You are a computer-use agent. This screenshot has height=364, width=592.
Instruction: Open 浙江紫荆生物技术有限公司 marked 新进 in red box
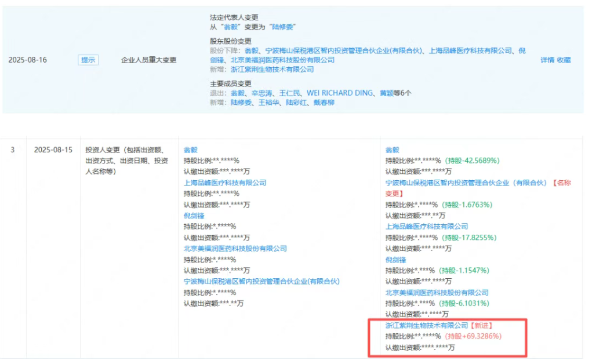pos(427,325)
